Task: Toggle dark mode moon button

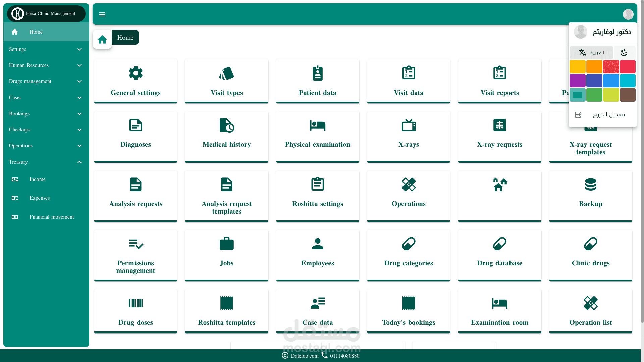Action: tap(624, 53)
